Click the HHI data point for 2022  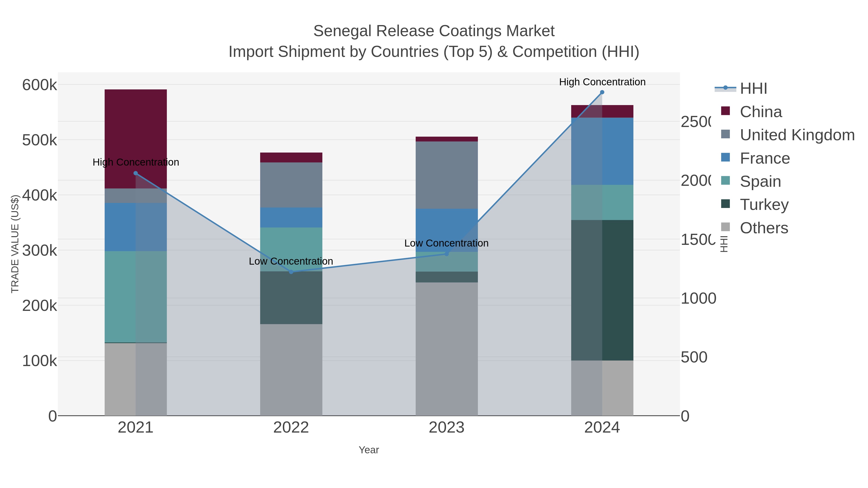pos(291,272)
